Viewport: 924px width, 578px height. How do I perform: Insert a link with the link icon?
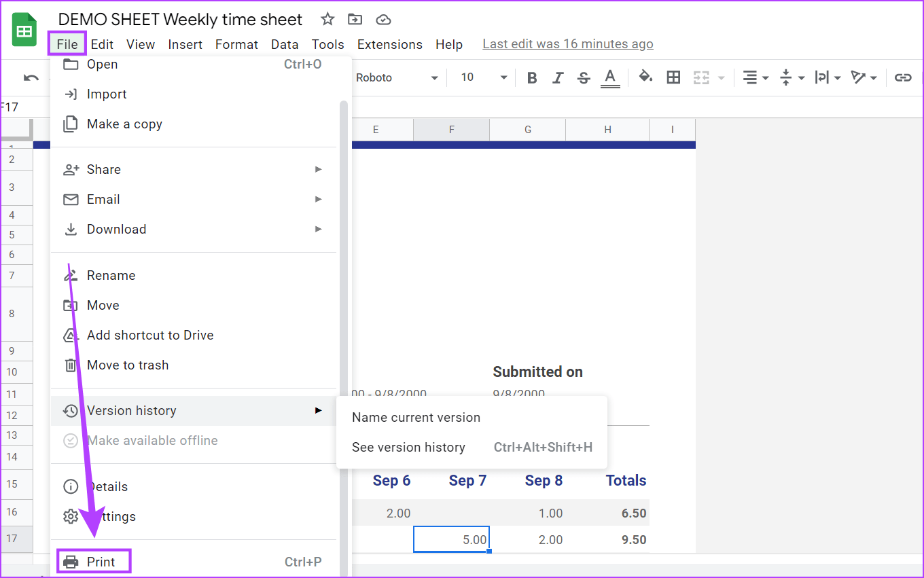point(904,77)
